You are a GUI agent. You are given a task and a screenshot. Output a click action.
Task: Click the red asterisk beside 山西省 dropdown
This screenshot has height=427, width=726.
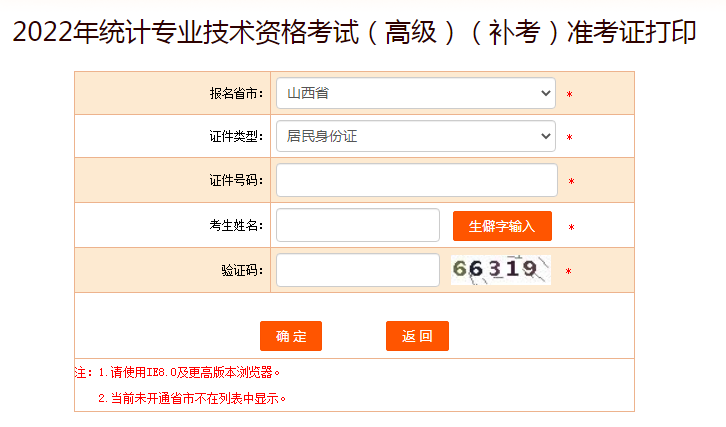[x=569, y=95]
